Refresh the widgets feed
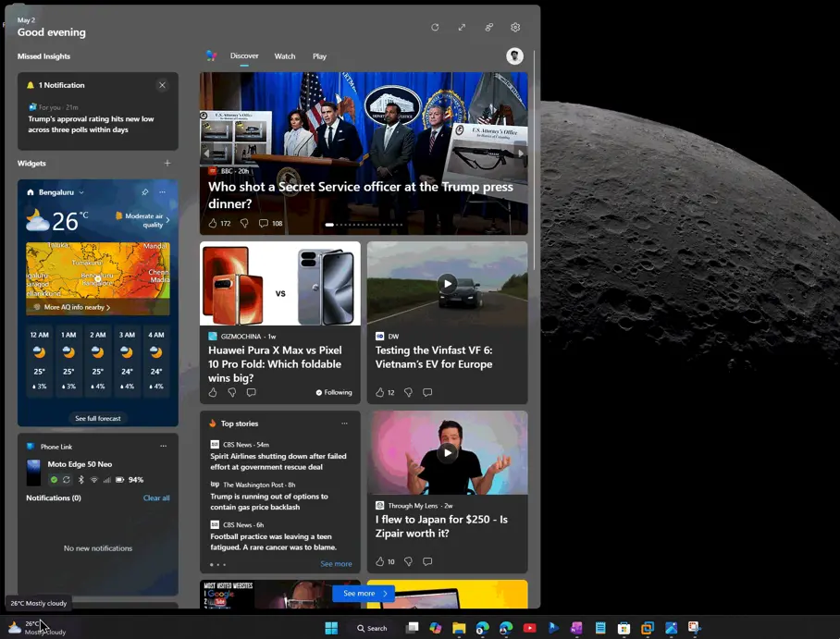840x639 pixels. point(435,28)
